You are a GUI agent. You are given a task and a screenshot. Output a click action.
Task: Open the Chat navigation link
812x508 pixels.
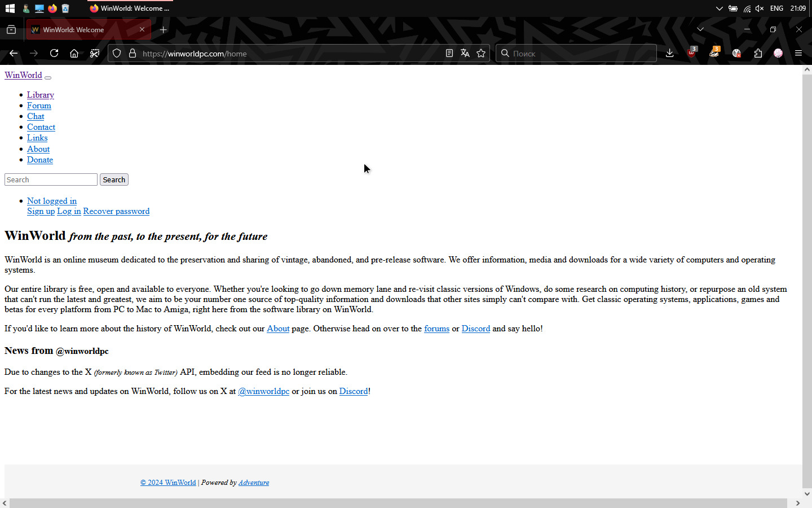click(36, 116)
